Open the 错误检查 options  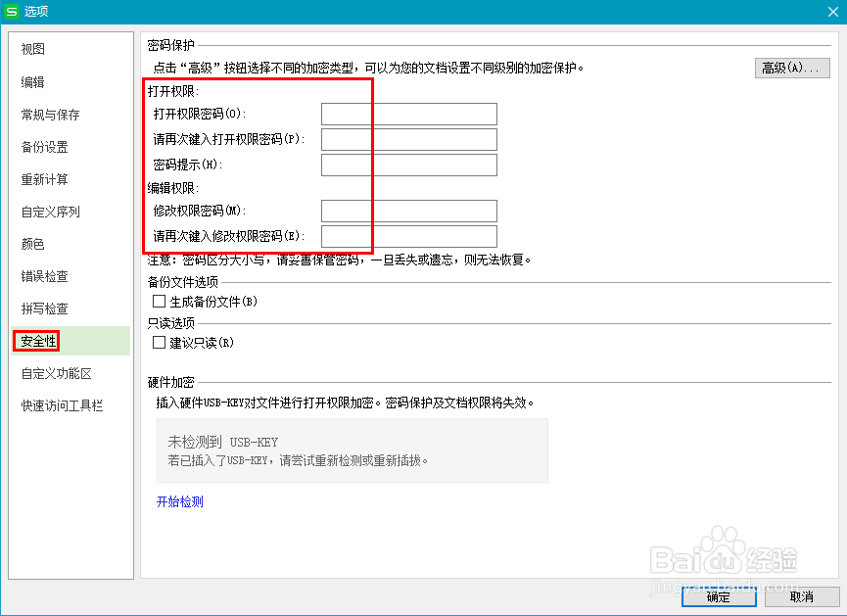pos(46,275)
